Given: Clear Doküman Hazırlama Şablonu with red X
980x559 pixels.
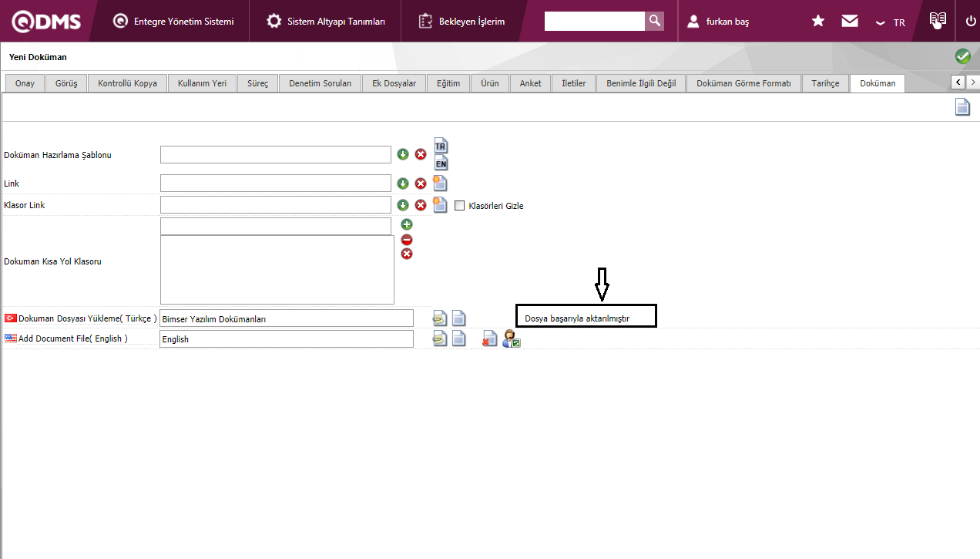Looking at the screenshot, I should tap(421, 154).
